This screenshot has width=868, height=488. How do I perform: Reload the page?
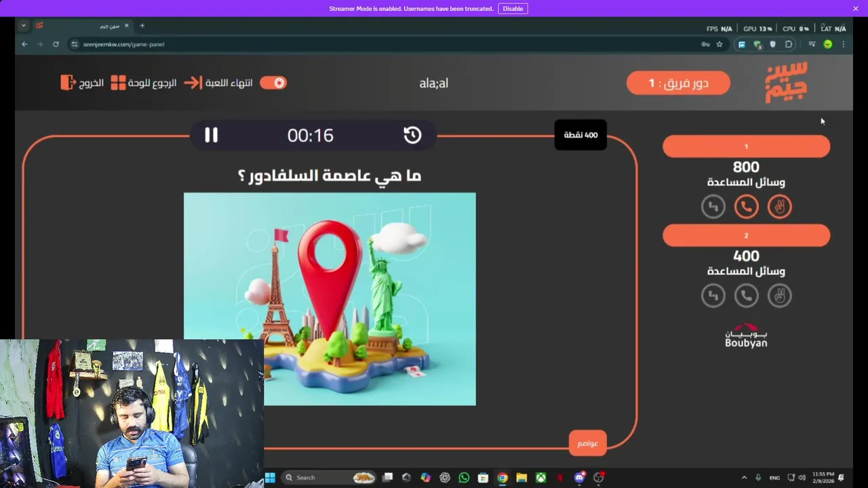[56, 44]
